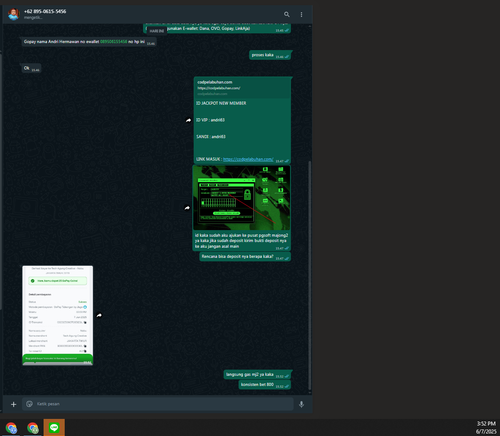500x436 pixels.
Task: Select the 'Ok' message bubble
Action: 31,68
